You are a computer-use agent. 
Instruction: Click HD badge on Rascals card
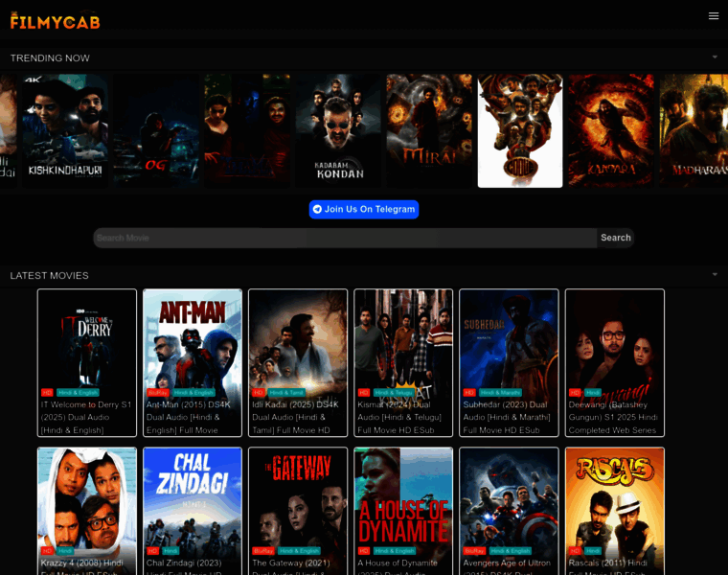(575, 551)
